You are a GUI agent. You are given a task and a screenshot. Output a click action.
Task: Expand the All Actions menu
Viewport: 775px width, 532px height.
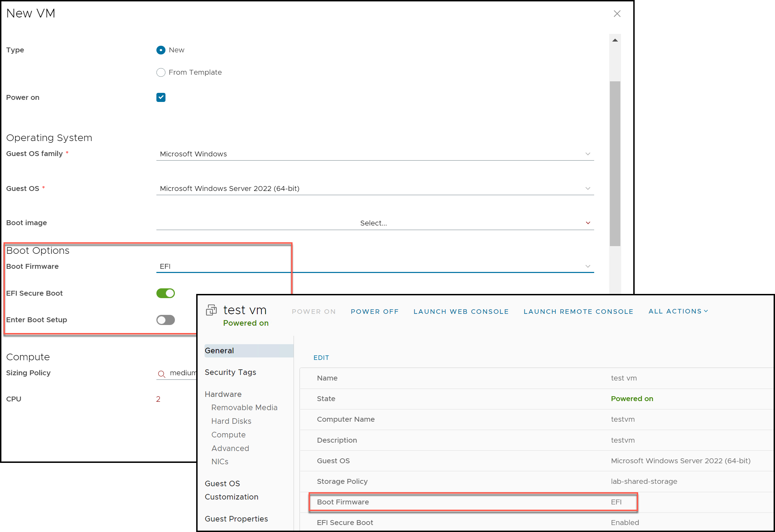(678, 311)
